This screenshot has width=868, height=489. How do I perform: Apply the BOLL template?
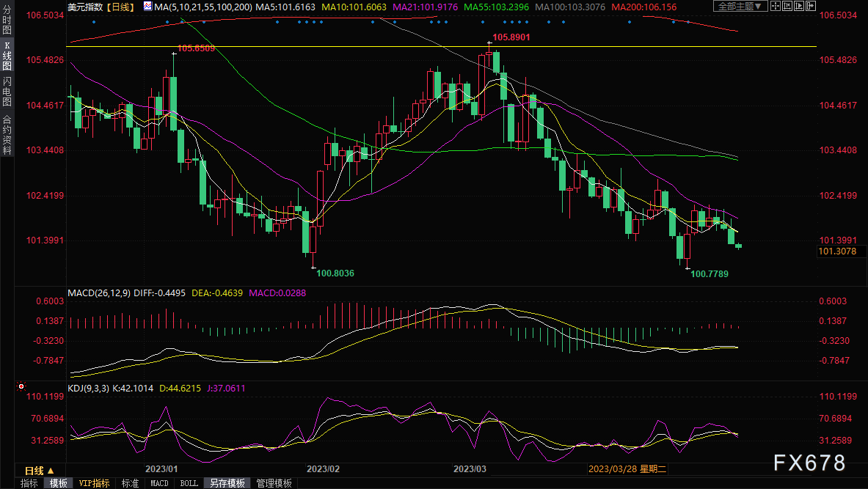click(x=189, y=483)
